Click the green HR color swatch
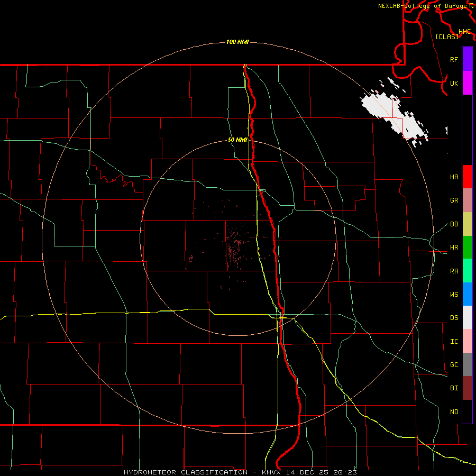This screenshot has height=476, width=476. point(467,247)
